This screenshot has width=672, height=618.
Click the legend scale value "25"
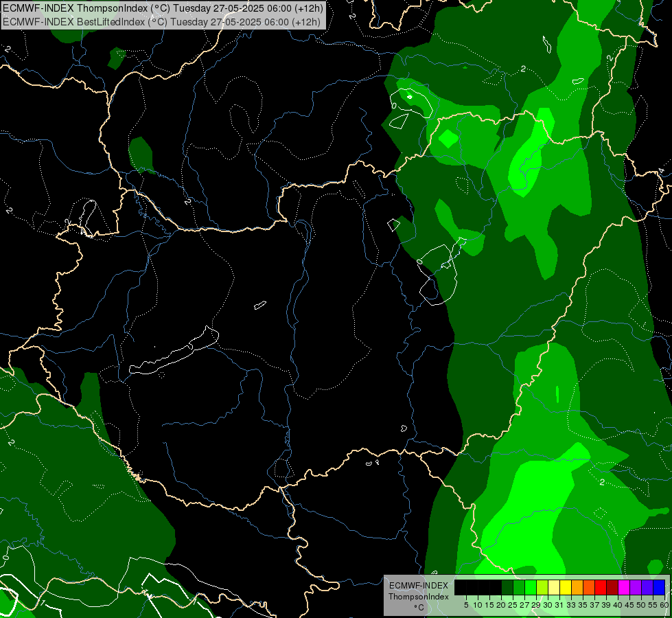click(513, 605)
